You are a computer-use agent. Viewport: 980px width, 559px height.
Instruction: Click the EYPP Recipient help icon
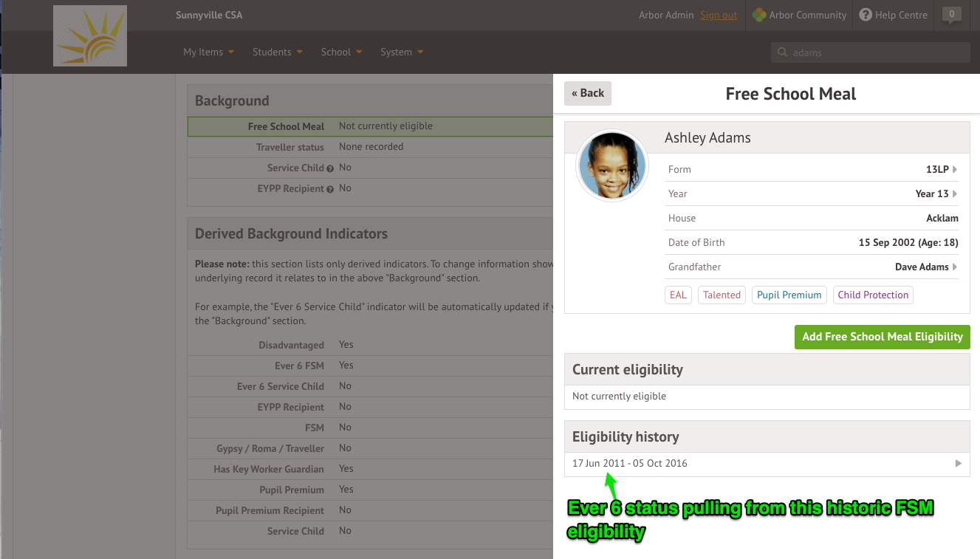click(x=329, y=189)
